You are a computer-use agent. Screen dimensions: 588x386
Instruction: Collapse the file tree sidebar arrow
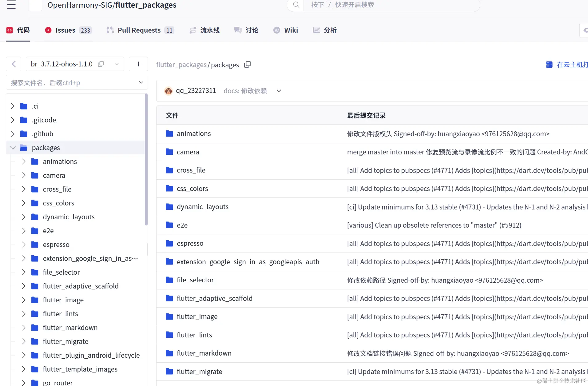14,64
